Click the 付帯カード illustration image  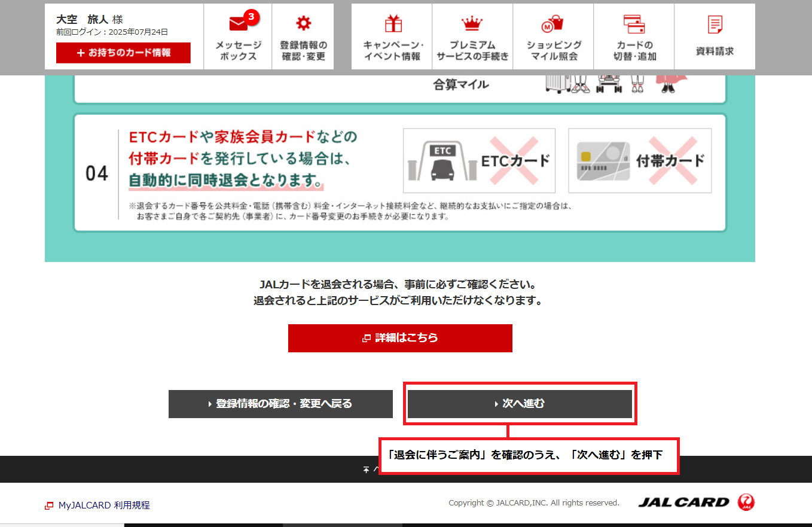click(x=640, y=160)
